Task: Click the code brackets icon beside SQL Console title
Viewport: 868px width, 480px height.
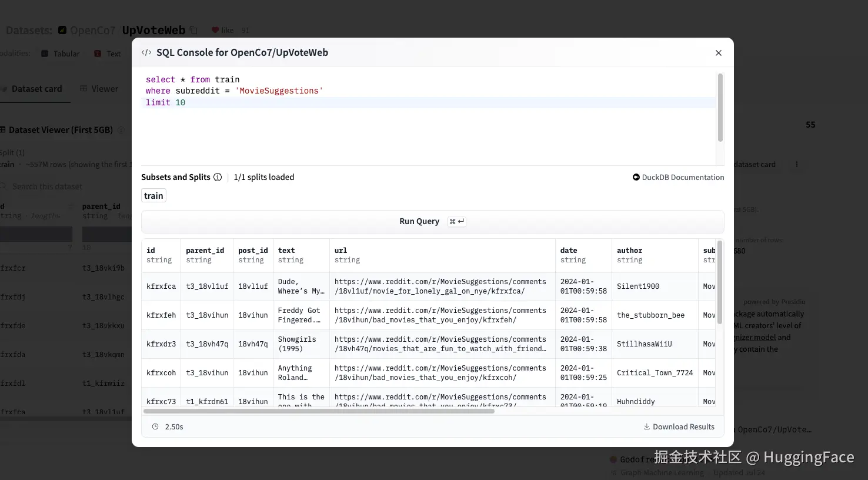Action: (146, 52)
